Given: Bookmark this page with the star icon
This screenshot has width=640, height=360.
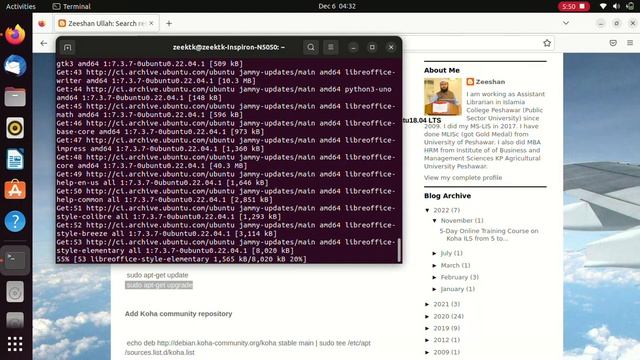Looking at the screenshot, I should click(547, 43).
